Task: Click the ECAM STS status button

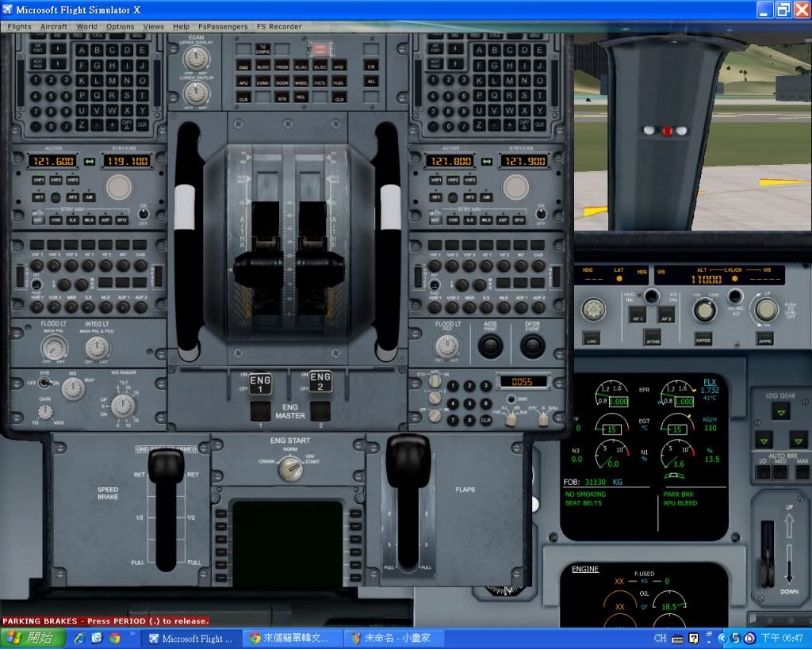Action: tap(282, 97)
